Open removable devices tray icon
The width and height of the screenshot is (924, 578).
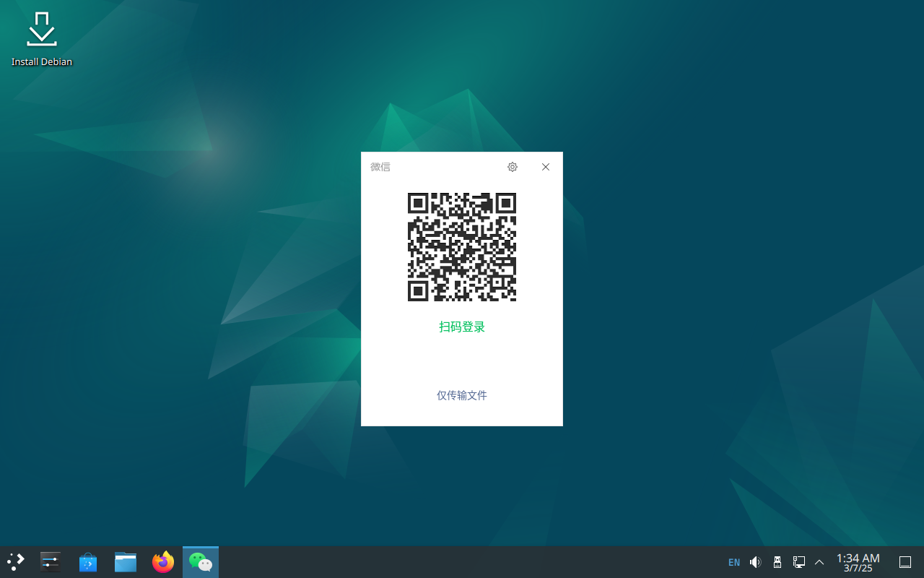coord(777,562)
